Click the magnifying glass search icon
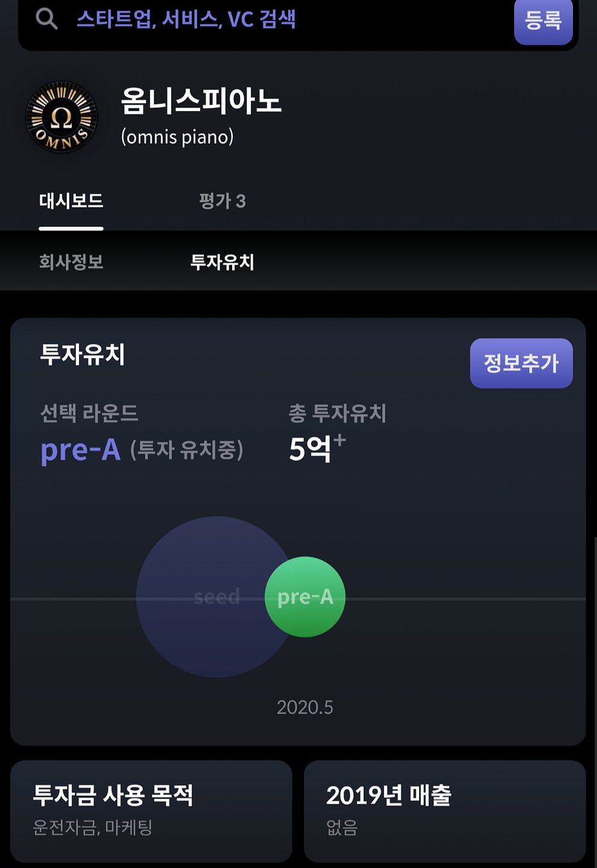The height and width of the screenshot is (868, 597). [46, 19]
